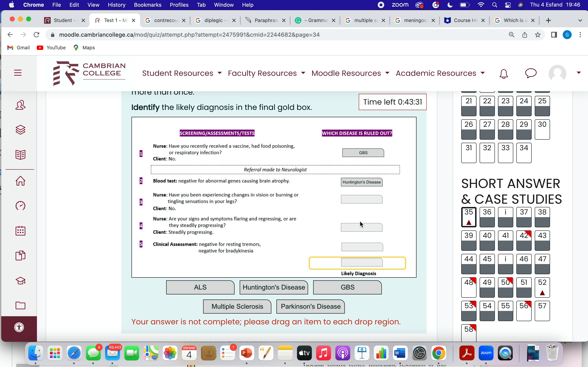
Task: Open the Bookmarks menu in the menu bar
Action: click(x=147, y=5)
